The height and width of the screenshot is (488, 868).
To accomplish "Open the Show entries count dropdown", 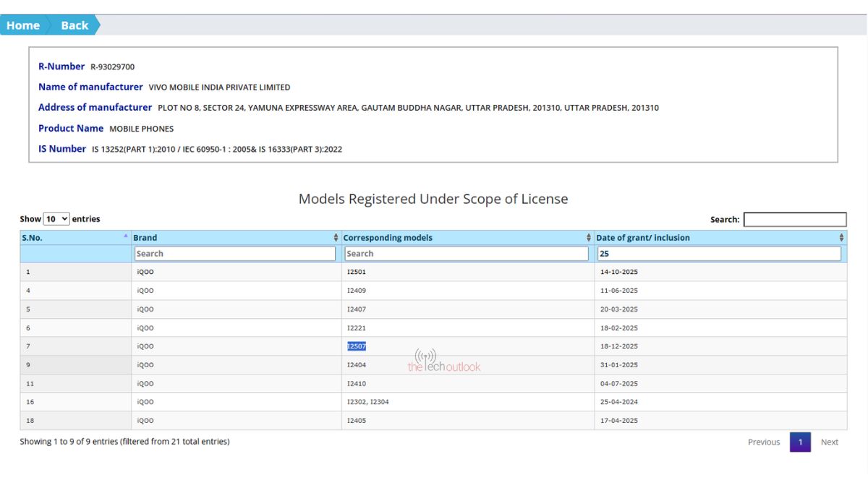I will (56, 219).
